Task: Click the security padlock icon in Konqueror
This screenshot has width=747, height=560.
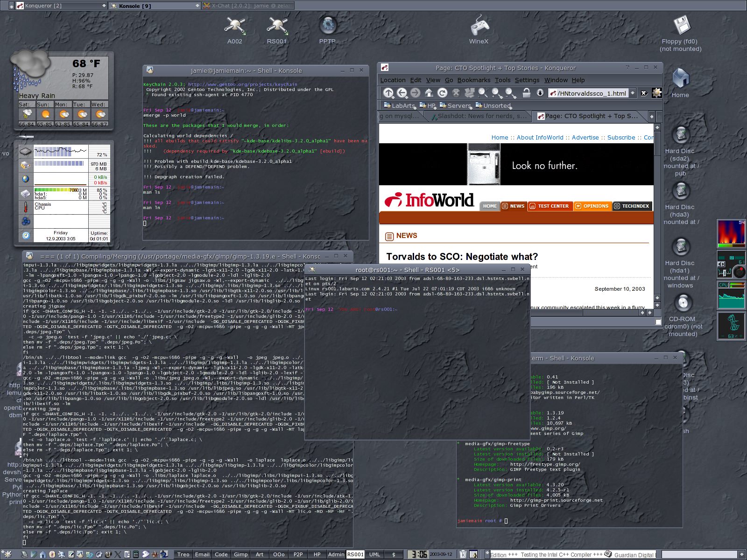Action: tap(526, 93)
